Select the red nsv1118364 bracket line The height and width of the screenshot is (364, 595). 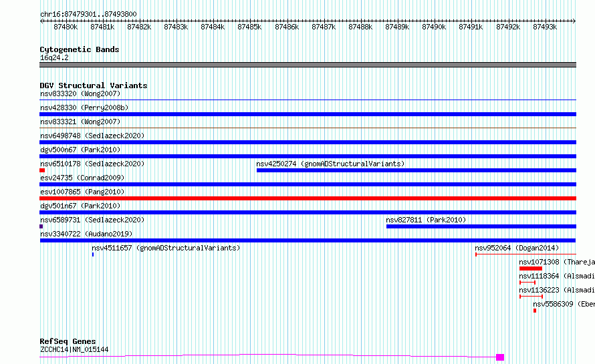[527, 283]
